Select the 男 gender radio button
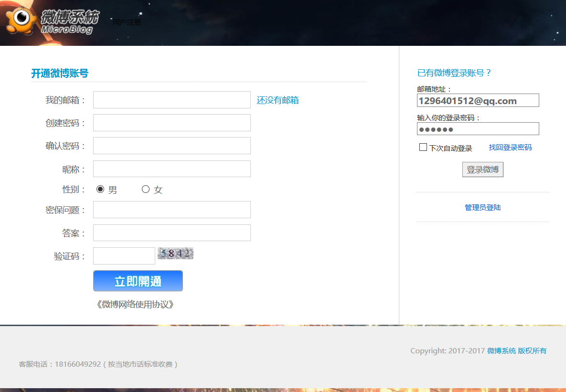This screenshot has height=392, width=566. 100,189
